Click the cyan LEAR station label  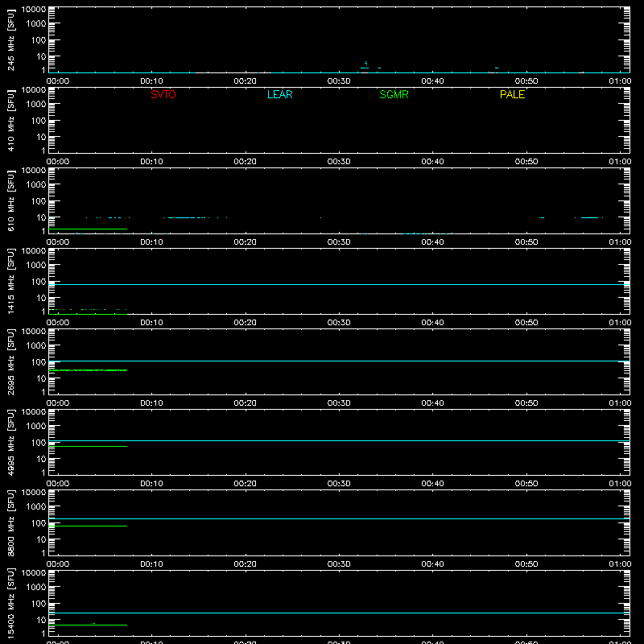coord(279,94)
